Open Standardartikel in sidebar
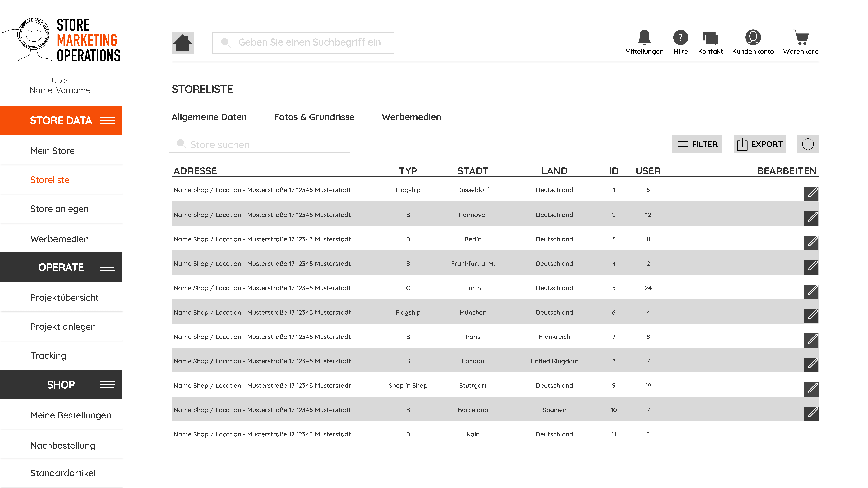868x488 pixels. coord(63,473)
